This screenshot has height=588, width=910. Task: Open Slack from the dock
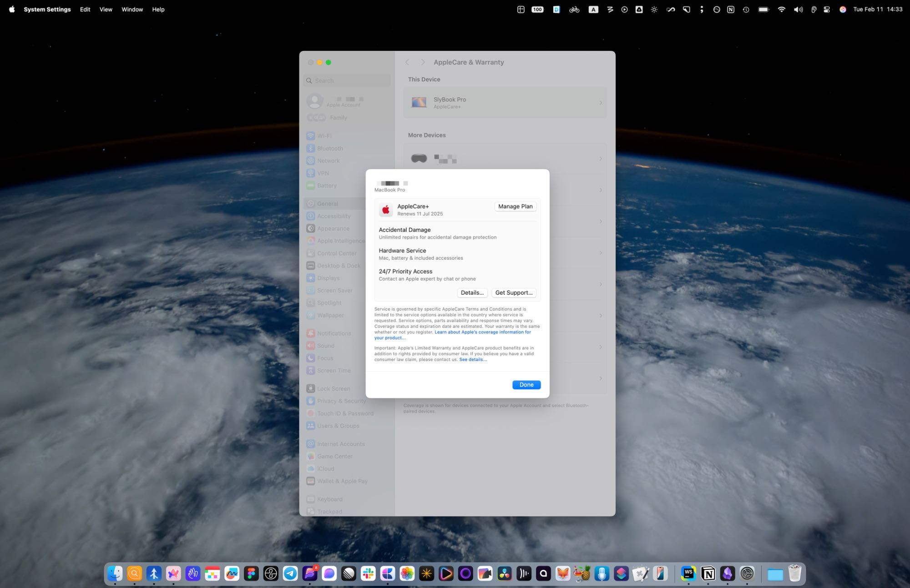pyautogui.click(x=368, y=573)
